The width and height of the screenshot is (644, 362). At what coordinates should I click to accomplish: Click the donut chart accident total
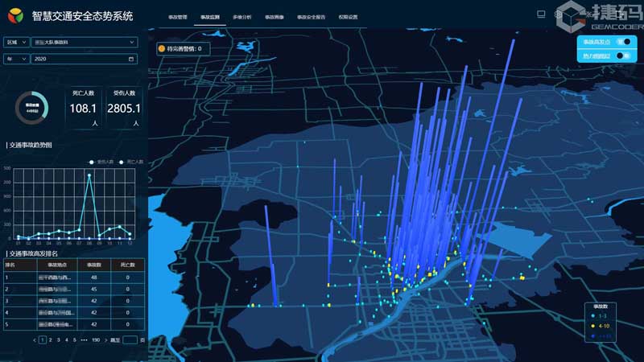(32, 108)
